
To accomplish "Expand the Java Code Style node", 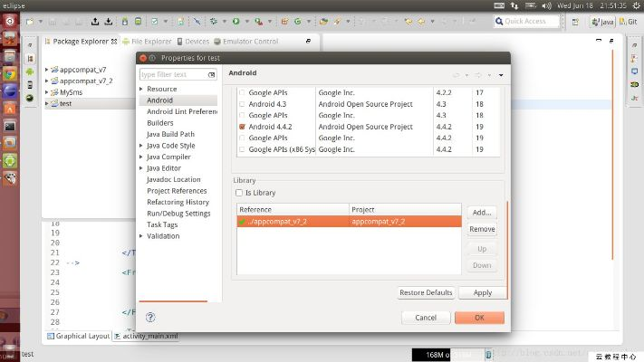I will pos(141,145).
